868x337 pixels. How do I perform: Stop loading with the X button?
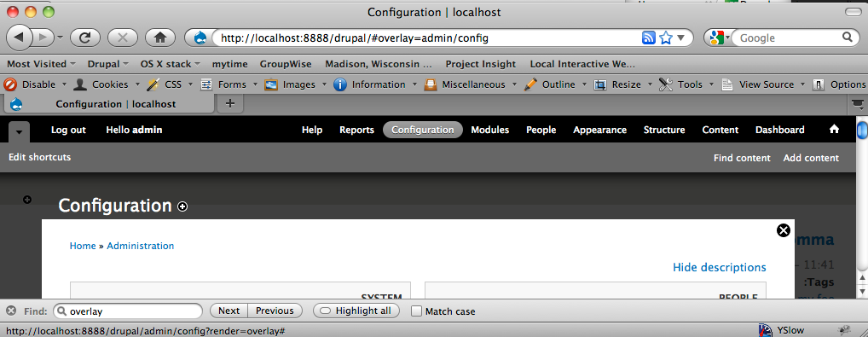pos(122,38)
